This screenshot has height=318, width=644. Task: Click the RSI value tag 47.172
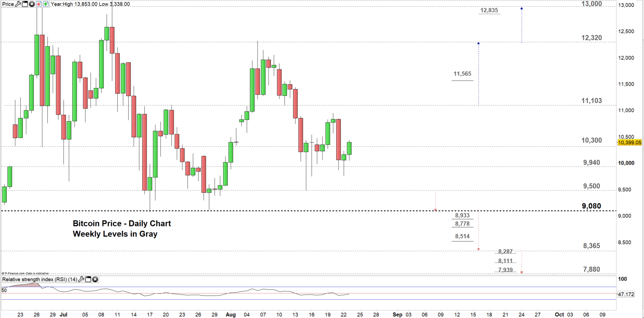click(x=626, y=294)
